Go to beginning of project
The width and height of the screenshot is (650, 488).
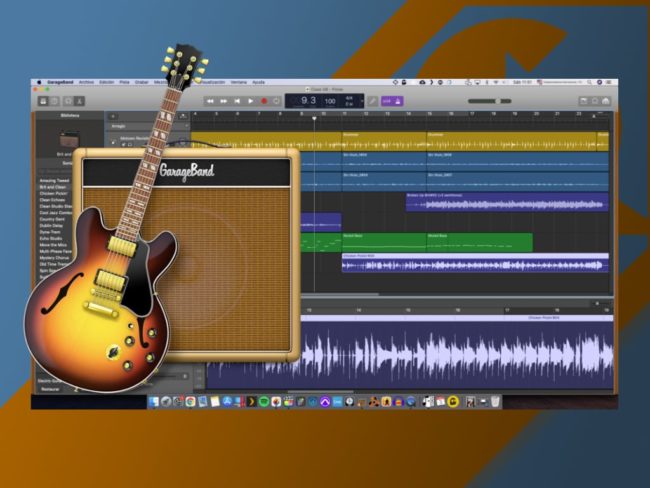237,101
